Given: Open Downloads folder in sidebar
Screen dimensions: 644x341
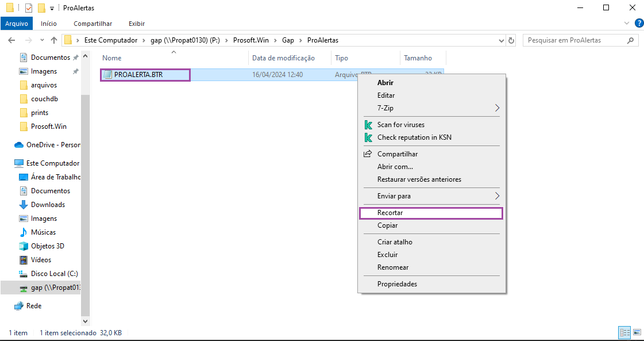Looking at the screenshot, I should coord(48,205).
